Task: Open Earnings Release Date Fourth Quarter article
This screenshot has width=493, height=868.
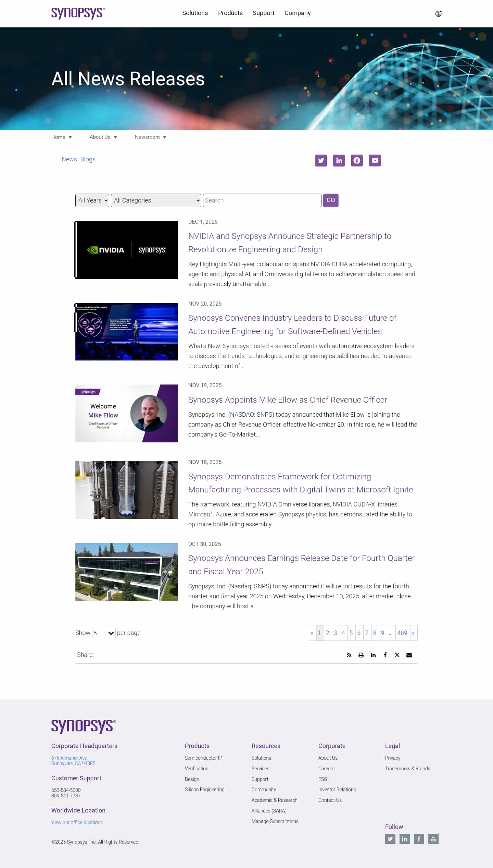Action: tap(301, 565)
